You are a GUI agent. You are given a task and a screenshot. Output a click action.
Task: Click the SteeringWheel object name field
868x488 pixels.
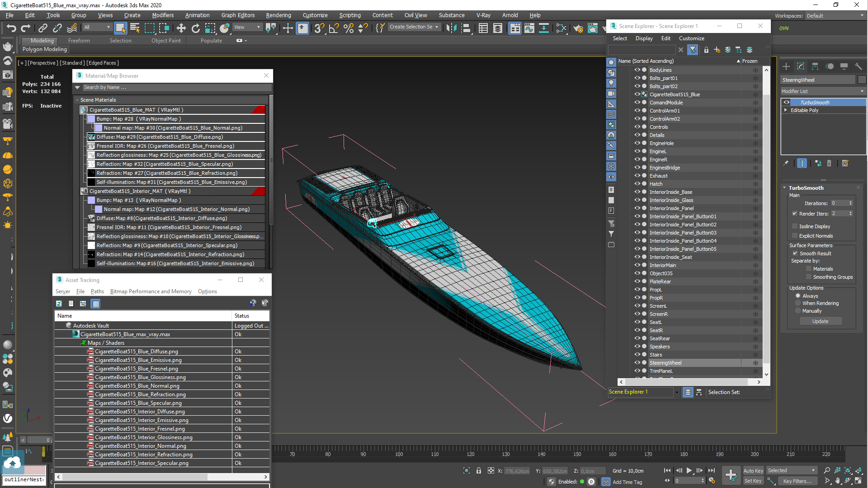coord(818,80)
